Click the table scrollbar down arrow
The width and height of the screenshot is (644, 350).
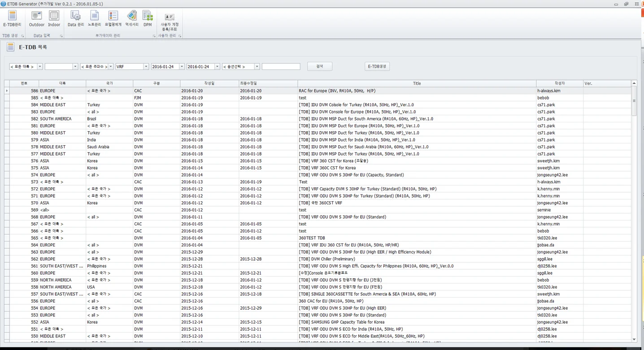point(634,339)
